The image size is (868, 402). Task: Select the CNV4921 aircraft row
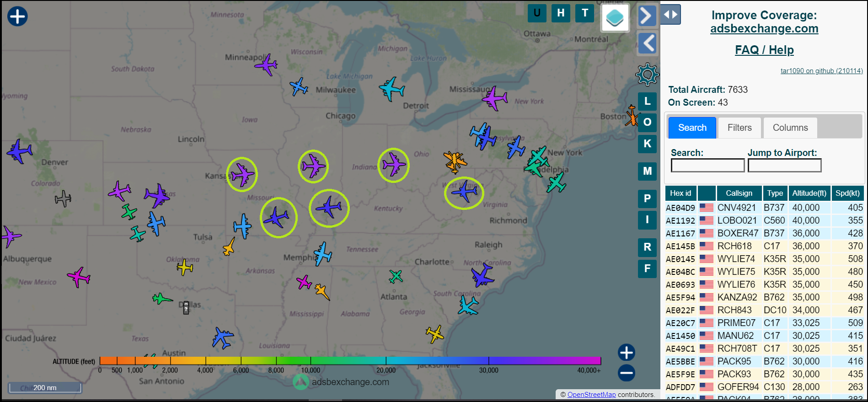[764, 208]
